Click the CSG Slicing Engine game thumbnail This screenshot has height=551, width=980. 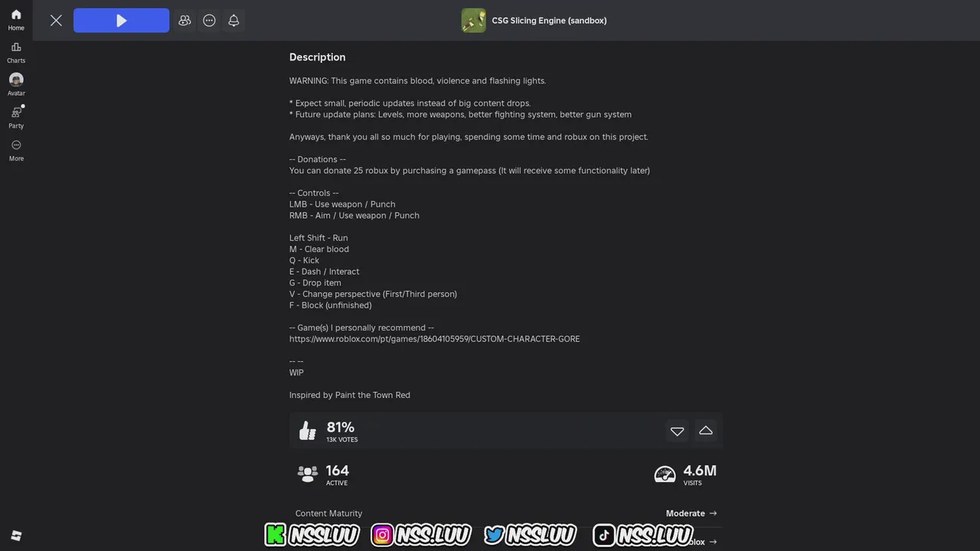[474, 21]
